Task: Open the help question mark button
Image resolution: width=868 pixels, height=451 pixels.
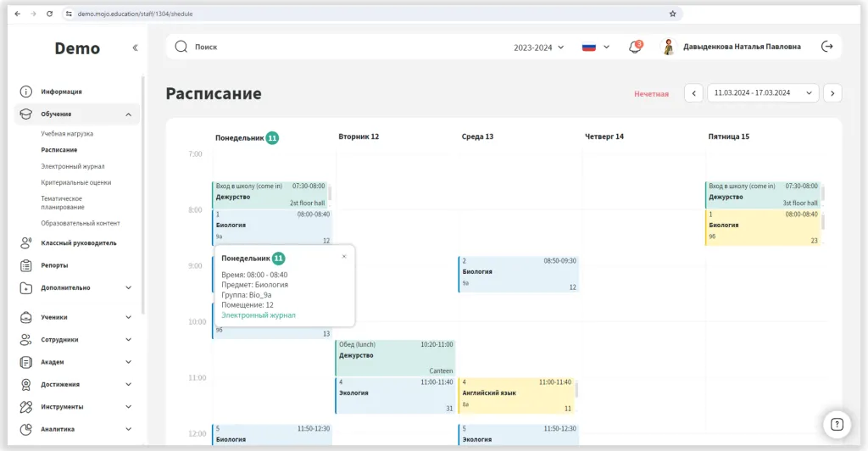Action: click(x=836, y=424)
